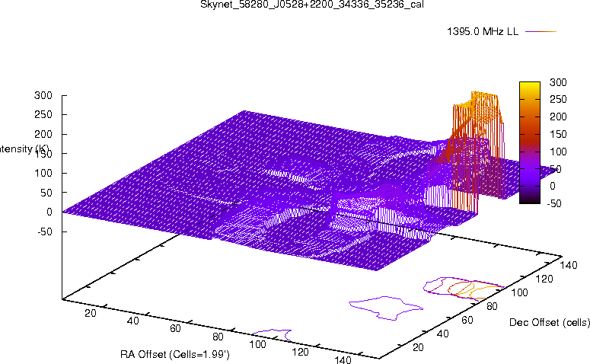The width and height of the screenshot is (590, 364).
Task: Select the color bar tick label -50
Action: coord(553,203)
